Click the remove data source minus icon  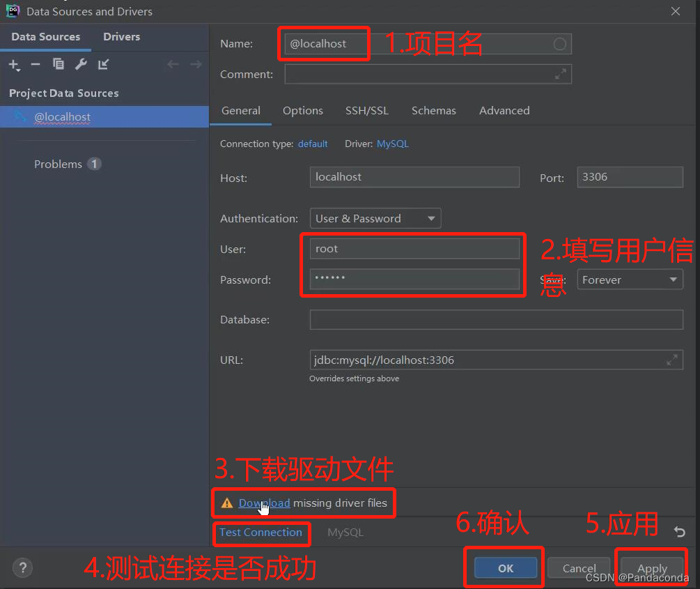[x=36, y=64]
